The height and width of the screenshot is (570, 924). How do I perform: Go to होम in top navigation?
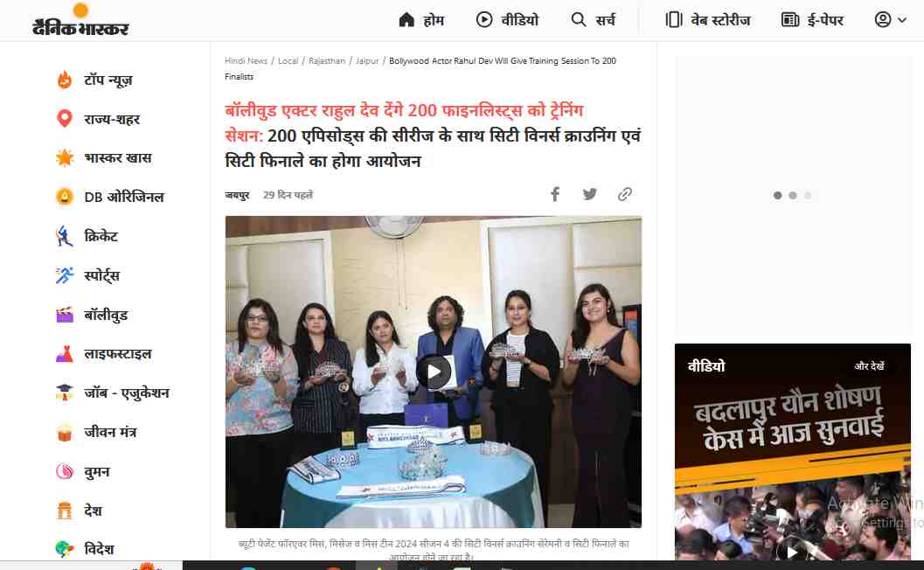pos(422,20)
